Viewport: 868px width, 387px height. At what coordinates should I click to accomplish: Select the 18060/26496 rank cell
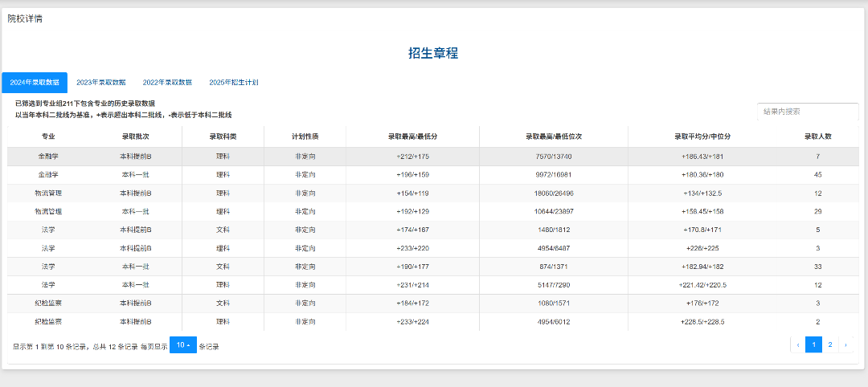click(554, 193)
